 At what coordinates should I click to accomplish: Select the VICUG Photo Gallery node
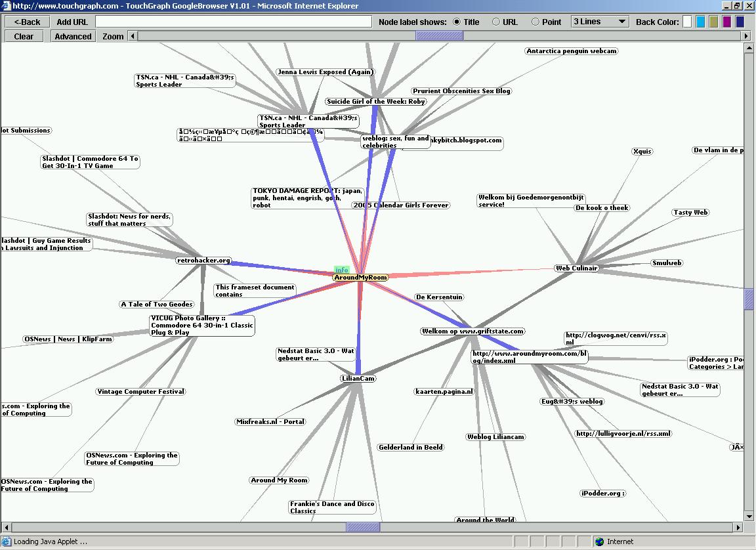(x=202, y=325)
